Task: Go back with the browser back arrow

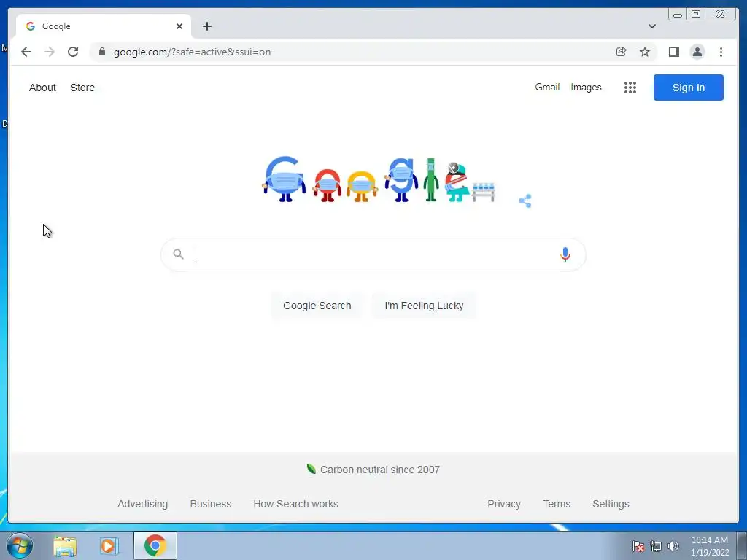Action: tap(26, 52)
